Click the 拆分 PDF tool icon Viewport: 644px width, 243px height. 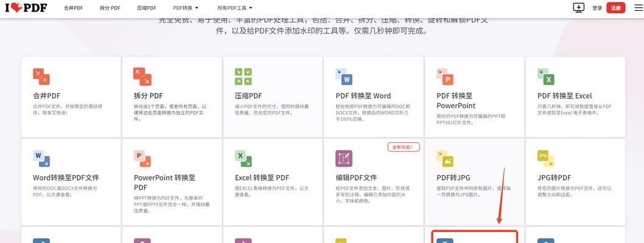(x=142, y=77)
